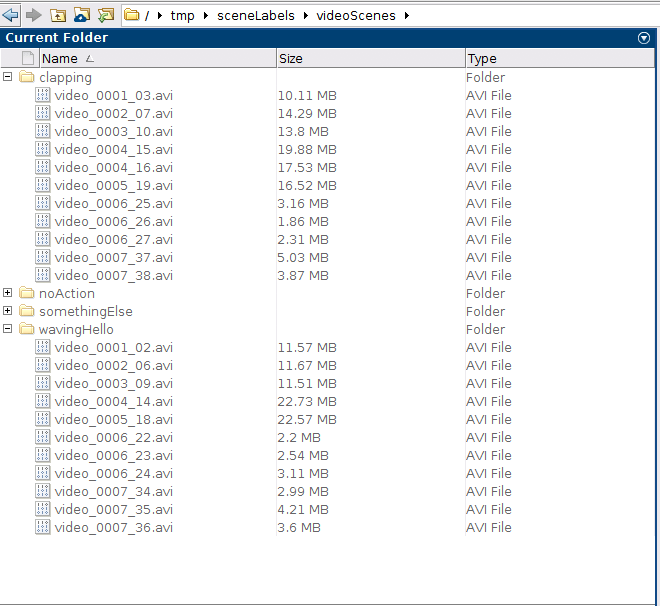Click the wavingHello folder icon
This screenshot has width=660, height=606.
[27, 329]
